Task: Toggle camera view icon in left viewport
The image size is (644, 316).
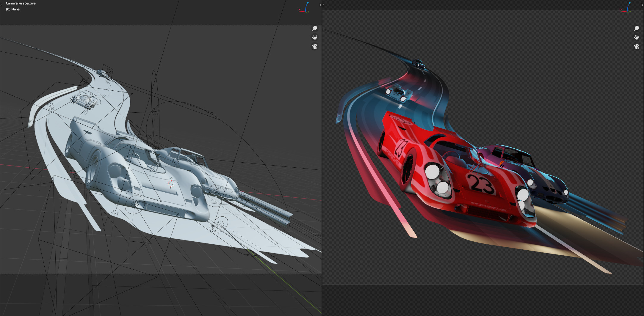Action: tap(315, 46)
